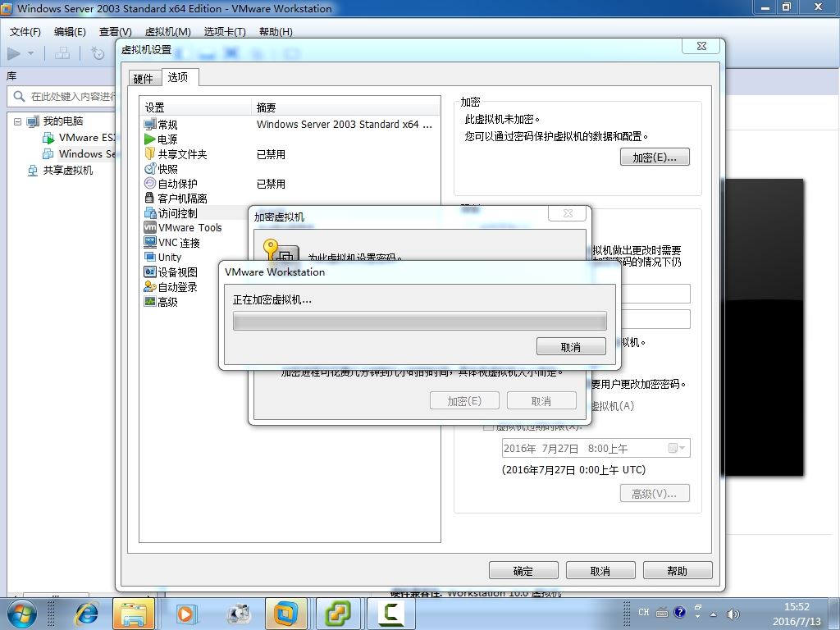
Task: Click the taskbar clock 15:52
Action: [x=797, y=607]
